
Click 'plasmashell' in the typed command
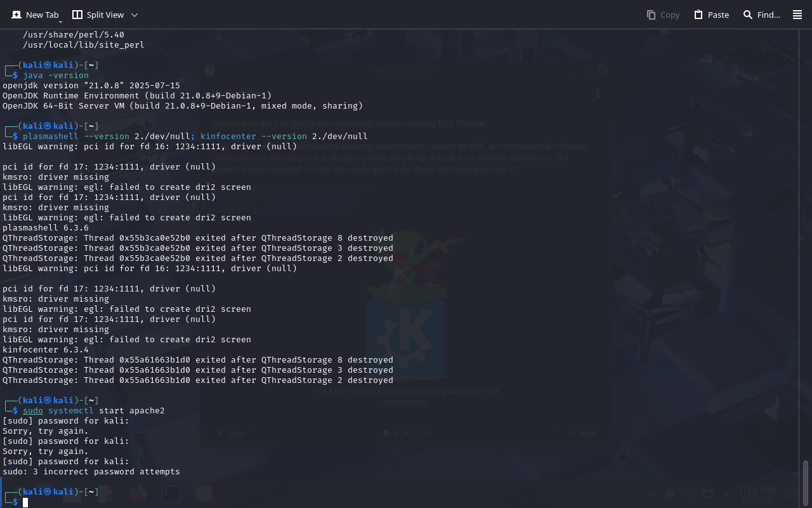click(51, 137)
